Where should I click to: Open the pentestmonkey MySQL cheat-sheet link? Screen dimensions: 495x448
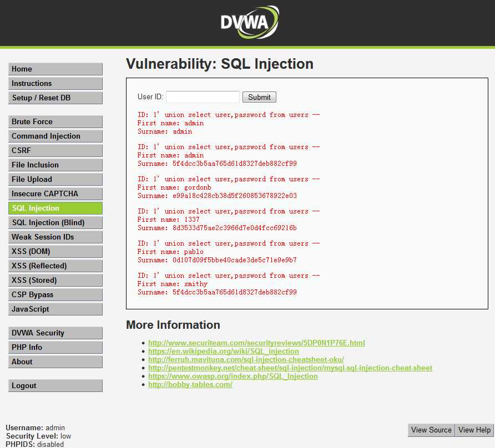click(x=290, y=368)
